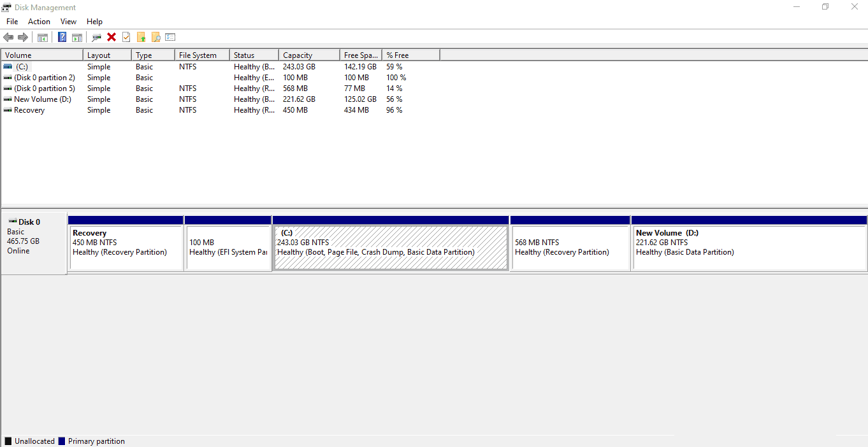
Task: Click the Properties checkmark page icon
Action: point(126,37)
